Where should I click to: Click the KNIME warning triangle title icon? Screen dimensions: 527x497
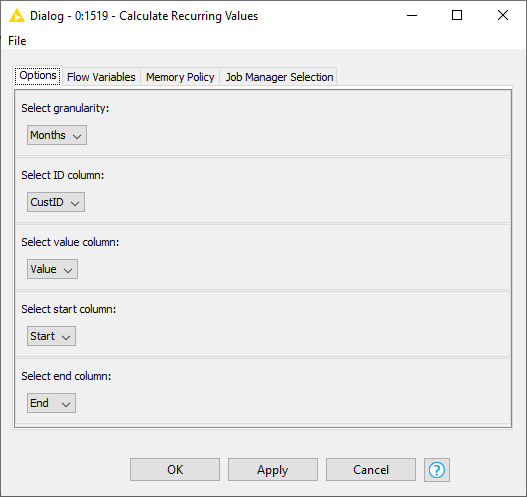[x=17, y=16]
